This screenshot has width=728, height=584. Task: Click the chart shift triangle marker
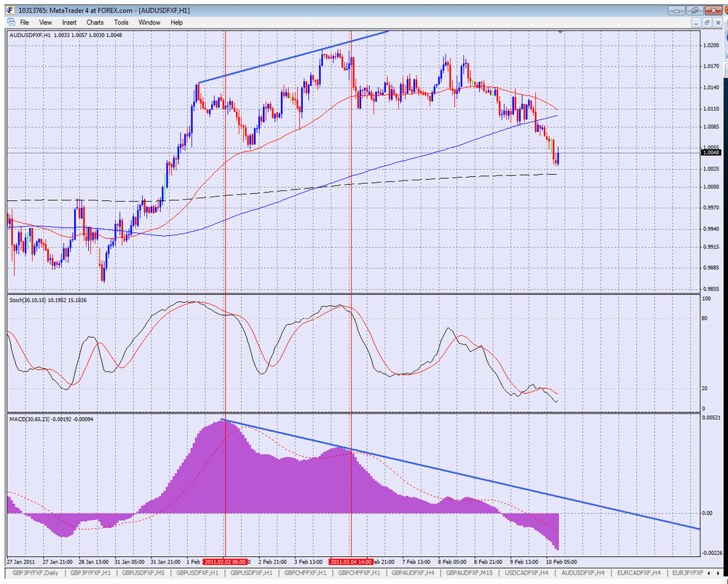tap(561, 32)
